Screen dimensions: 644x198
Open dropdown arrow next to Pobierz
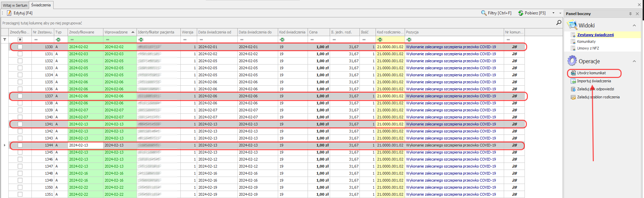(553, 13)
